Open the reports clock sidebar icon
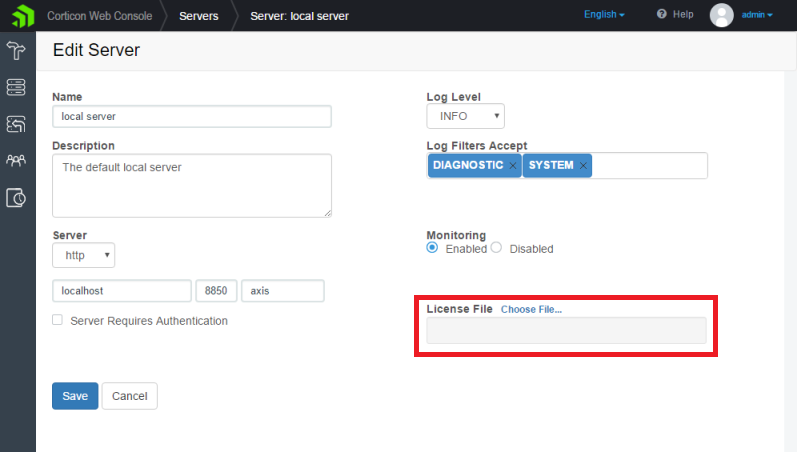This screenshot has height=452, width=797. (x=16, y=198)
